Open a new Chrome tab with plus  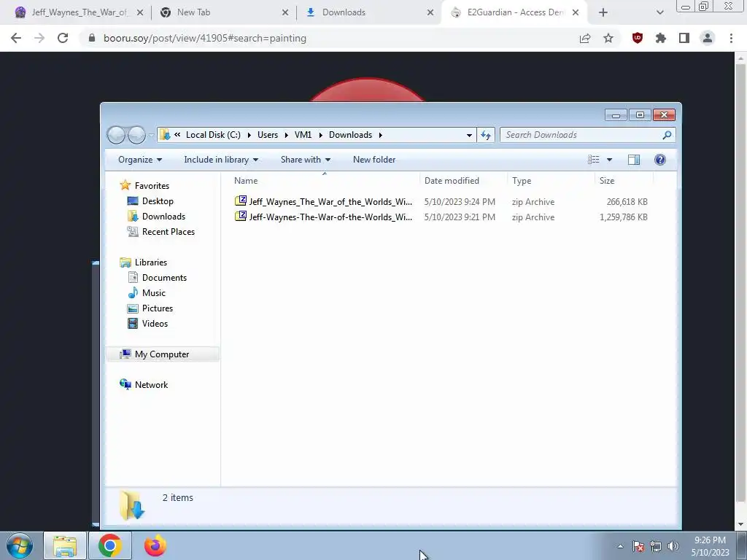[603, 12]
